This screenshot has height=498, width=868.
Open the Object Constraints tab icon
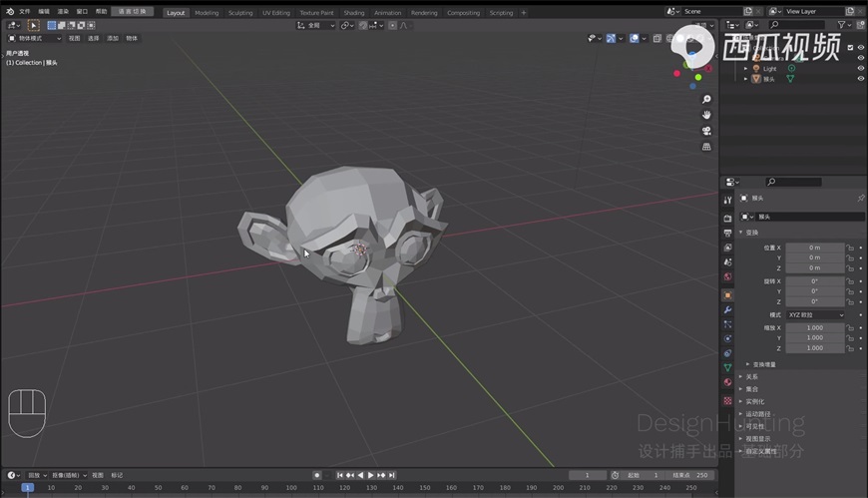(x=728, y=353)
